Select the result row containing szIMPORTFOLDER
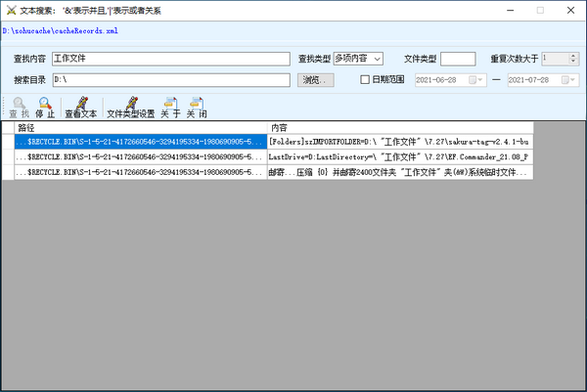Viewport: 587px width, 392px height. point(399,142)
